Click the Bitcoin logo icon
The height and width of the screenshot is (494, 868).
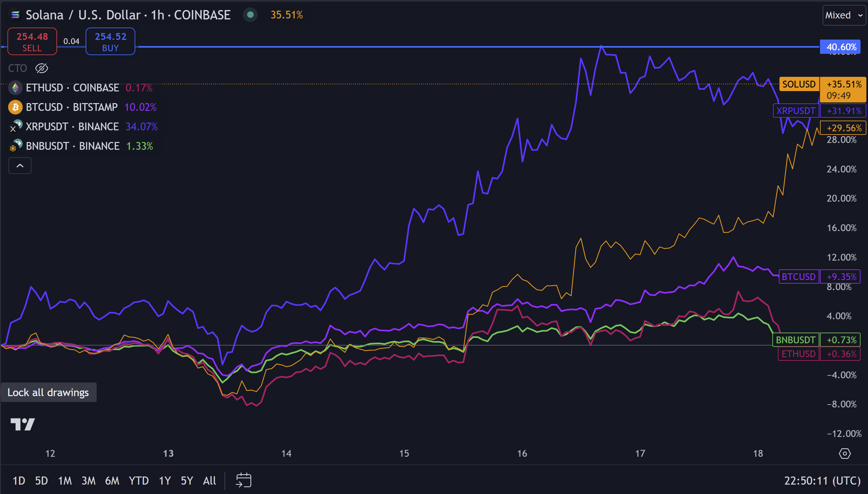(x=15, y=107)
